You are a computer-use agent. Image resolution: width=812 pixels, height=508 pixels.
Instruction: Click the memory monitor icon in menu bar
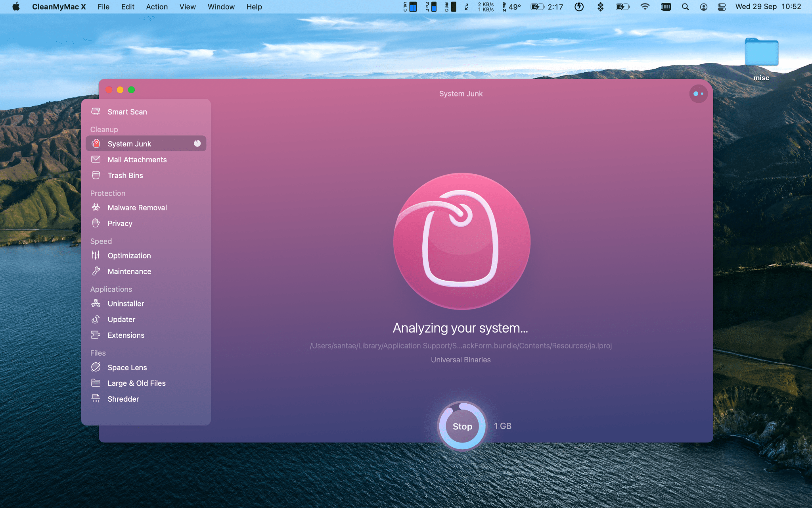(x=431, y=7)
